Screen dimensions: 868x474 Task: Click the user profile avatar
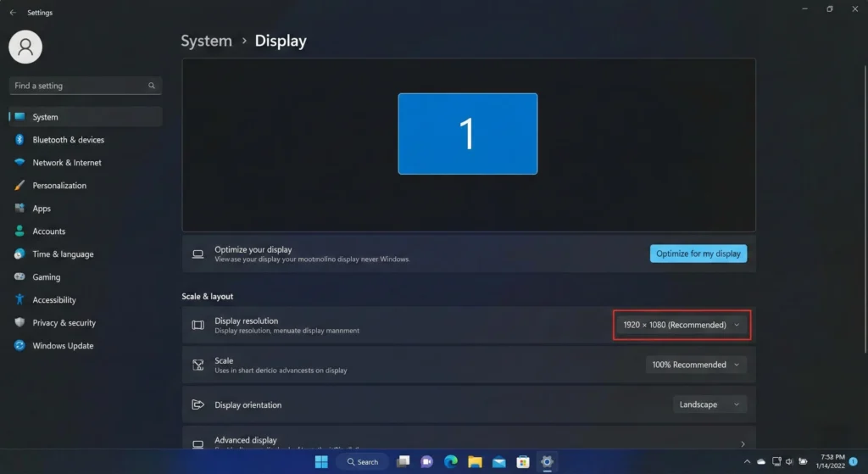(x=25, y=47)
